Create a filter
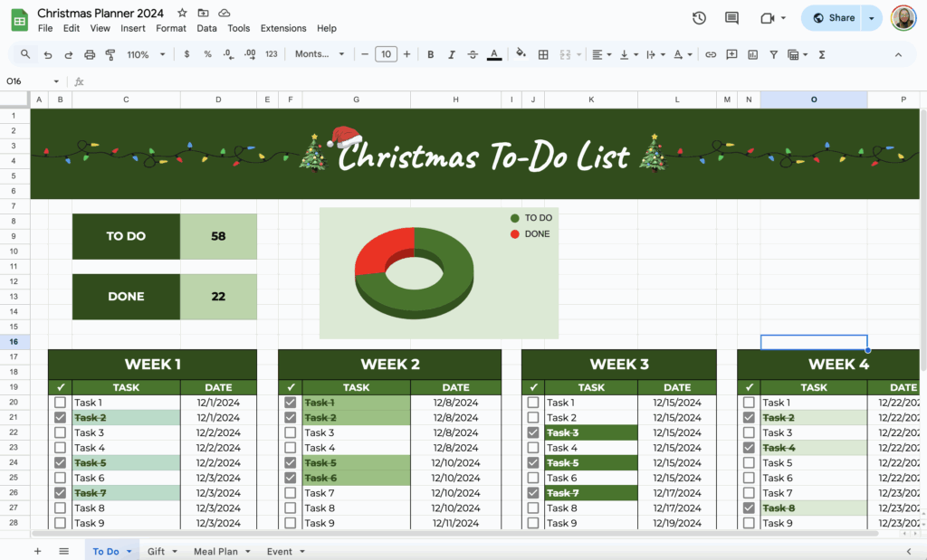 pyautogui.click(x=774, y=53)
